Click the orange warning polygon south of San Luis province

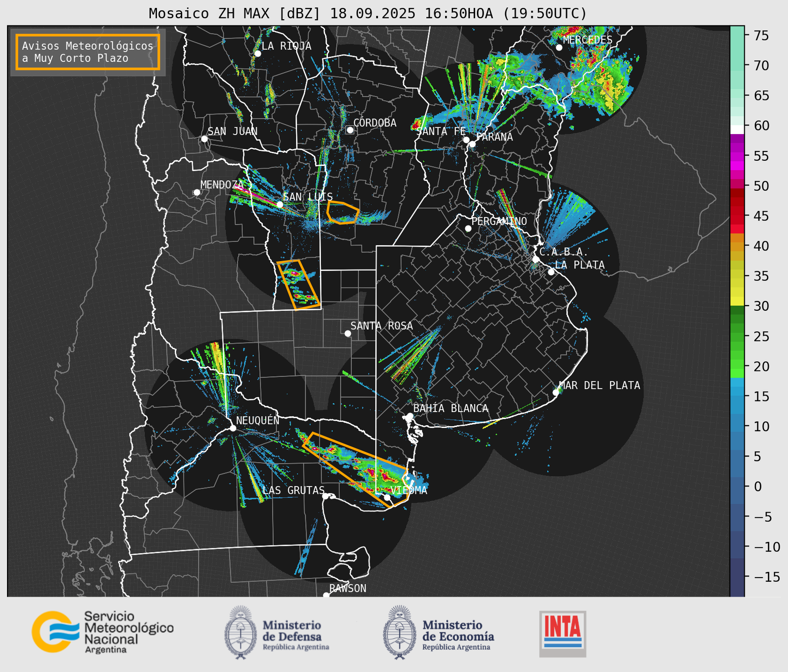click(x=299, y=285)
